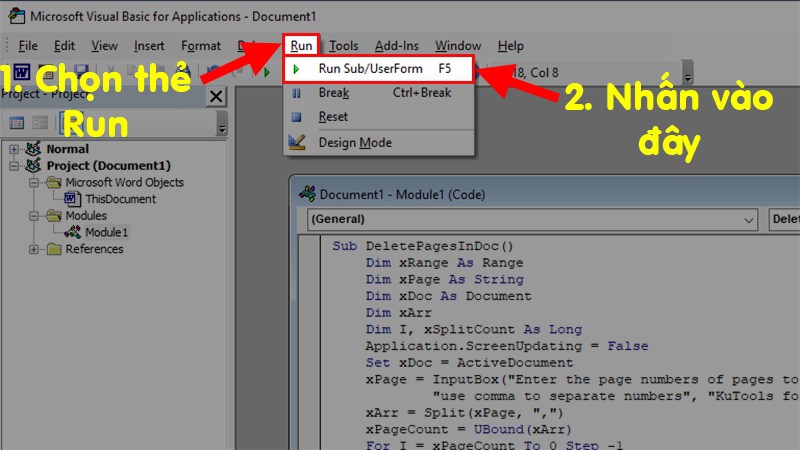Click the Run menu header
800x450 pixels.
301,45
